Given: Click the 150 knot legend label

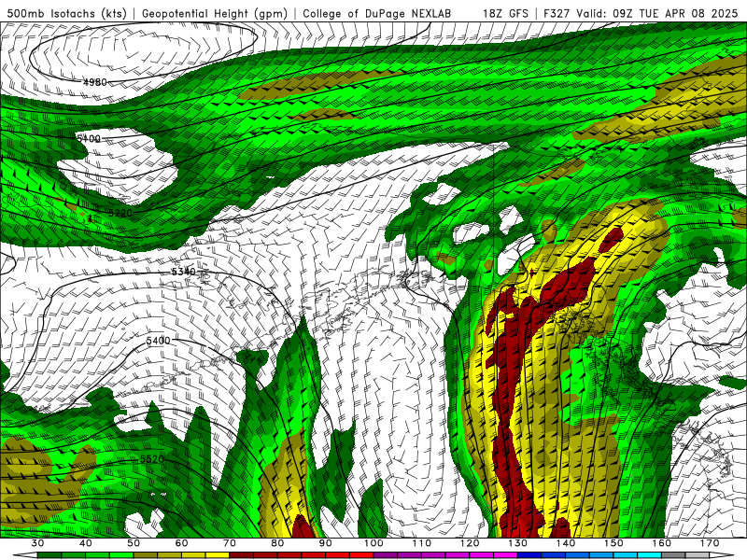Looking at the screenshot, I should (613, 543).
